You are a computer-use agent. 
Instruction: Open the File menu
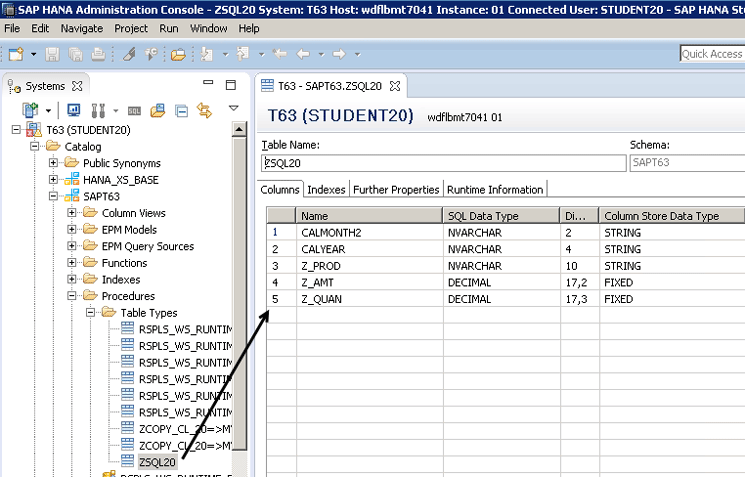click(x=12, y=29)
